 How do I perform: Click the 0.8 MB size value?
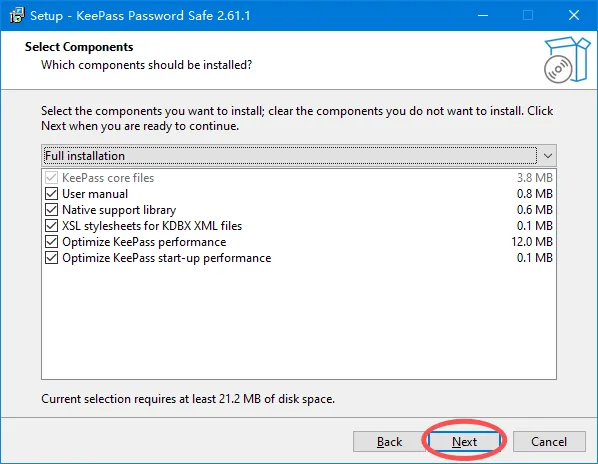pos(535,194)
